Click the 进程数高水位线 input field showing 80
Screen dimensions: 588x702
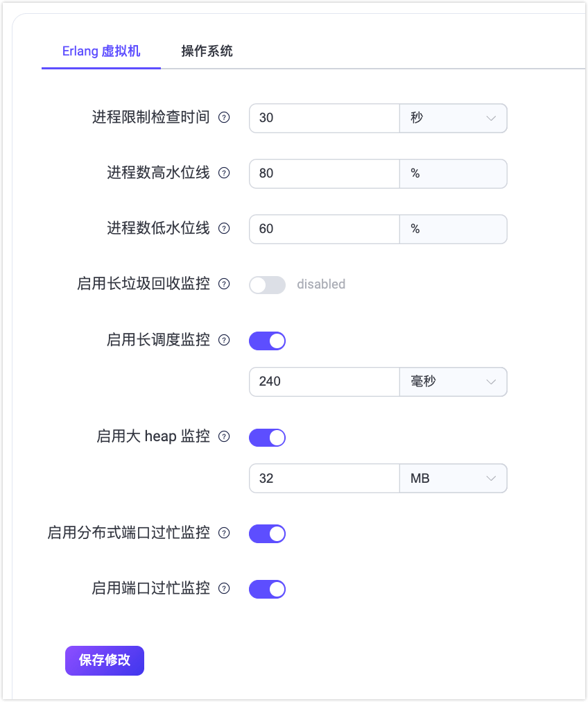click(x=324, y=173)
